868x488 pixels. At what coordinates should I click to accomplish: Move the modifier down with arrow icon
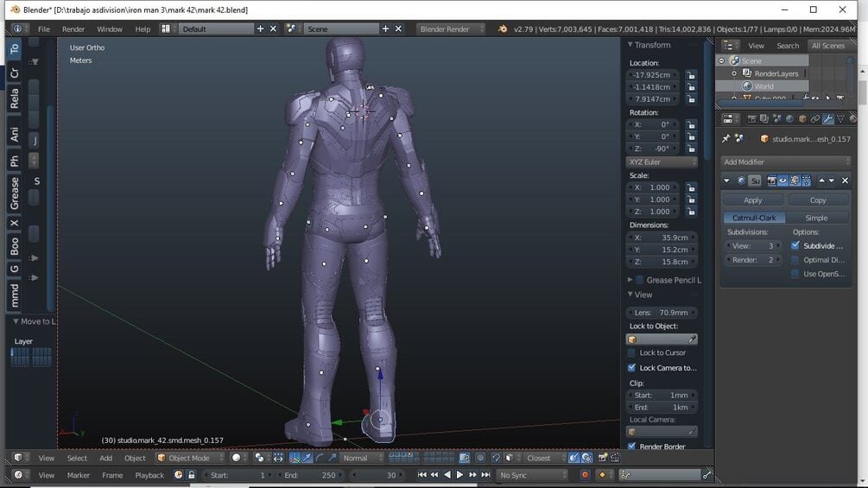(832, 181)
